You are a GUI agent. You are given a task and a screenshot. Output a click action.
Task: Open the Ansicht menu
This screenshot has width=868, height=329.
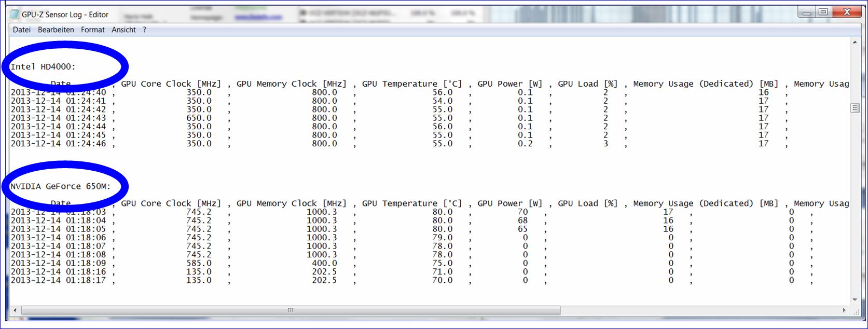[x=124, y=30]
